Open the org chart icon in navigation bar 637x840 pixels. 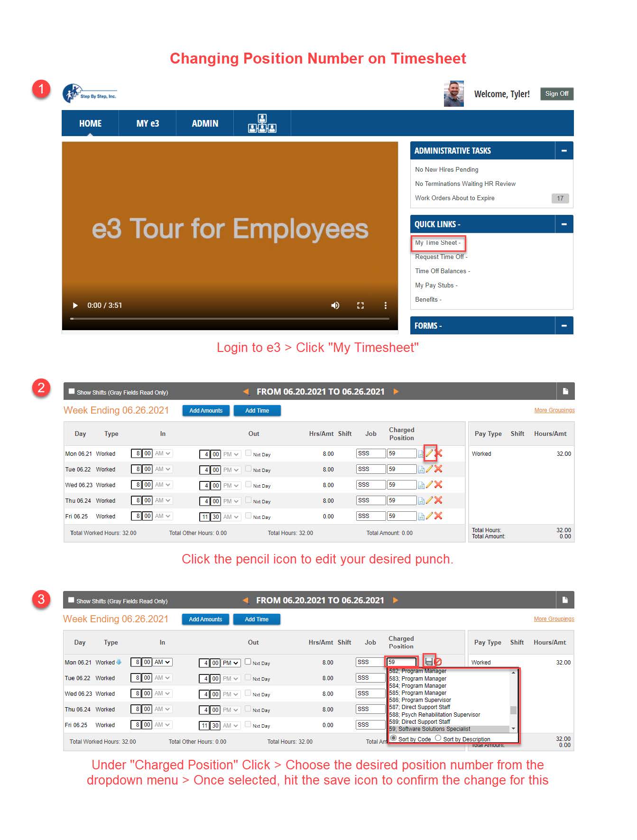(262, 123)
